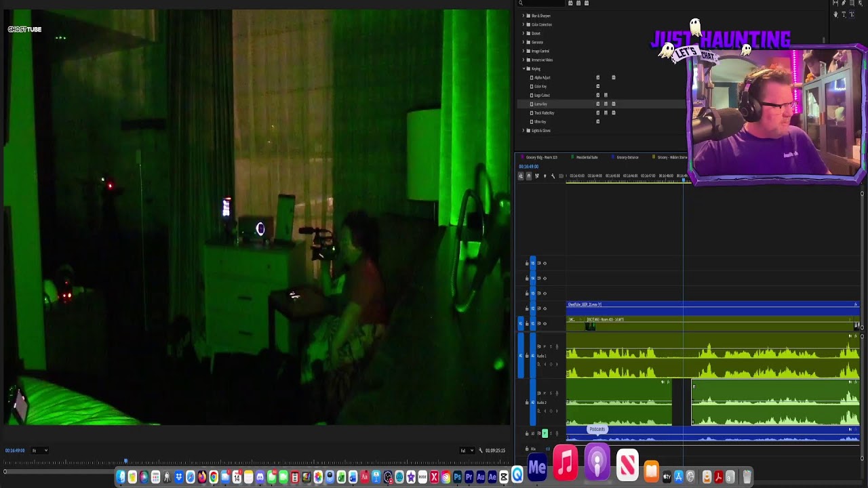The width and height of the screenshot is (868, 488).
Task: Open the News app in Dock
Action: pos(627,464)
